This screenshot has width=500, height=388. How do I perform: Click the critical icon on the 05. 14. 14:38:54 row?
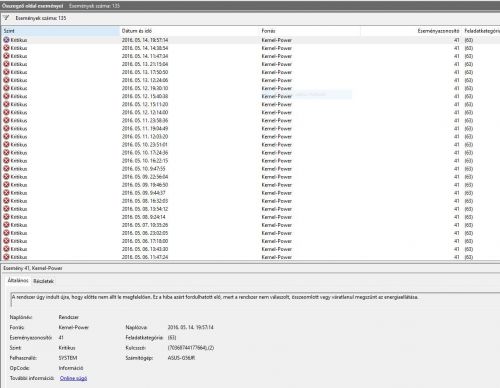coord(6,48)
